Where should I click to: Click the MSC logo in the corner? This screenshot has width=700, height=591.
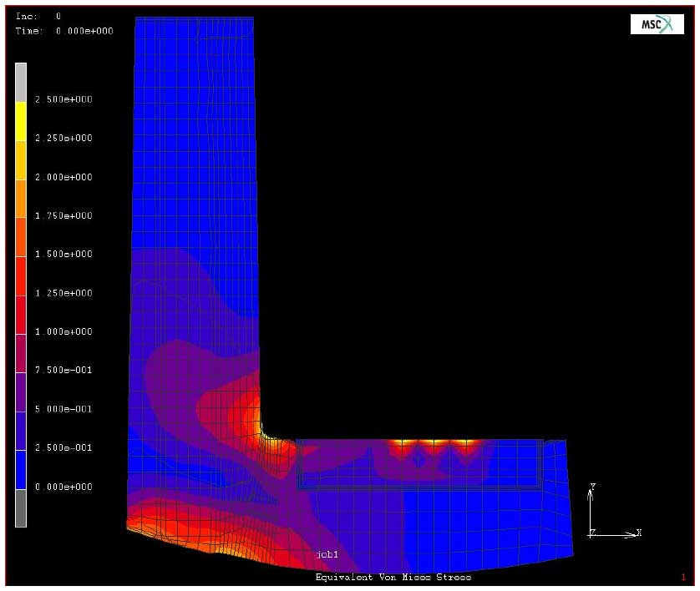pyautogui.click(x=657, y=24)
